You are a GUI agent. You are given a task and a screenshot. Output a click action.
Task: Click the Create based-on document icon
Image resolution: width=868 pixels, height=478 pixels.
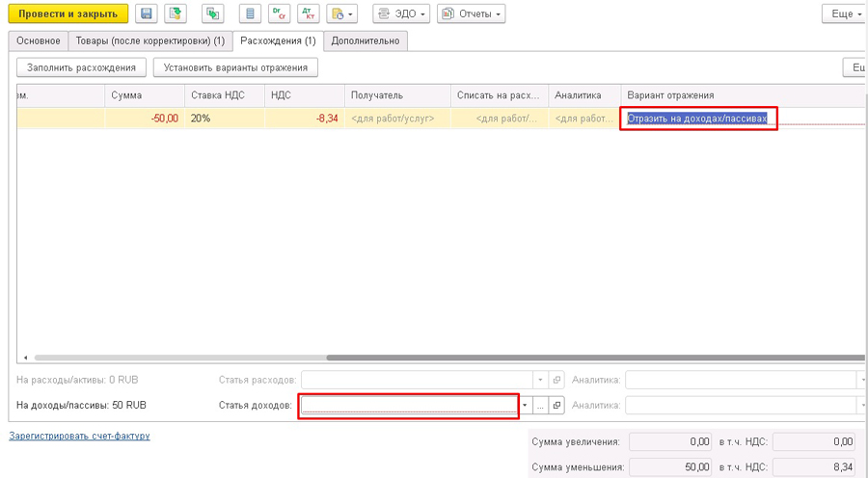213,14
